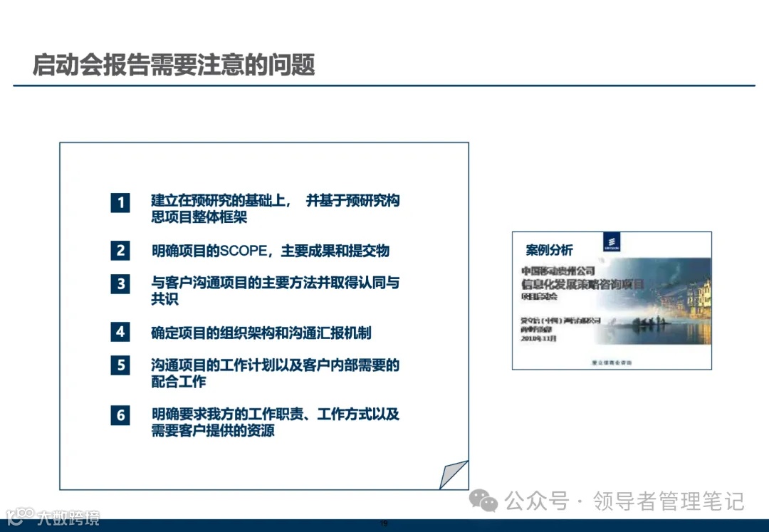Click the numbered badge 1 icon

(x=120, y=203)
